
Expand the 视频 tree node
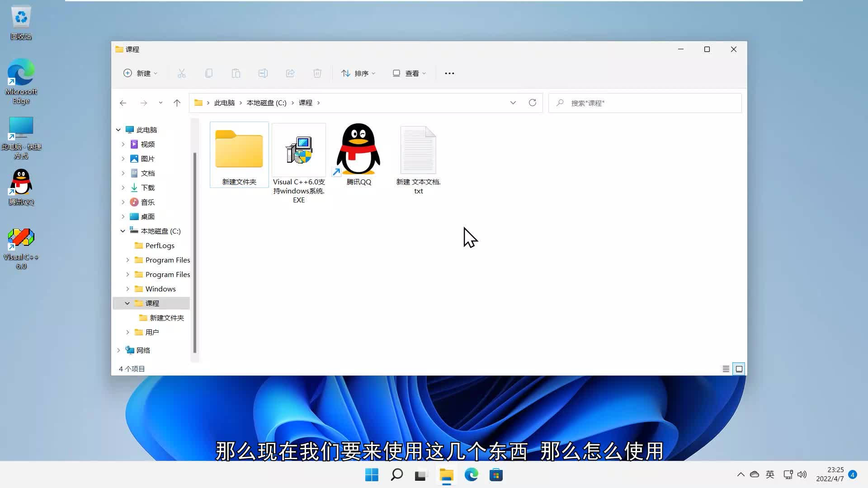123,144
